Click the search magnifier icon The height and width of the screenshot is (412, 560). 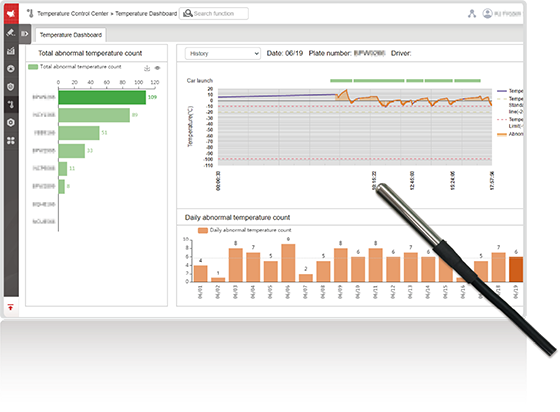(x=188, y=14)
